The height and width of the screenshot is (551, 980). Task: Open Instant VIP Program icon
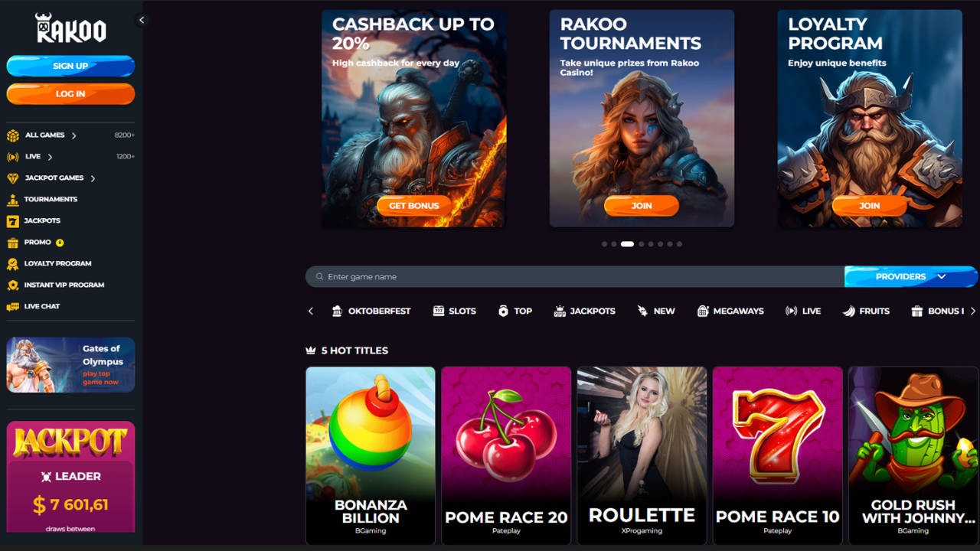click(12, 285)
